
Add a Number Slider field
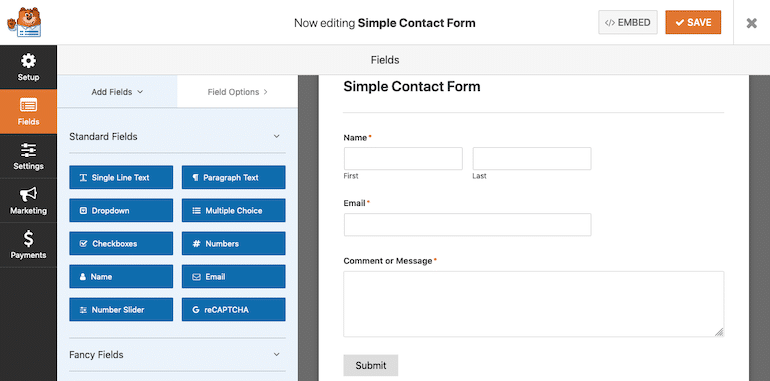[121, 310]
